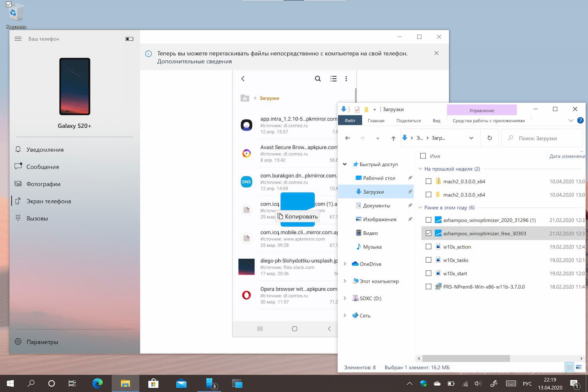Expand the Сеть tree node
The height and width of the screenshot is (392, 588).
[x=345, y=316]
